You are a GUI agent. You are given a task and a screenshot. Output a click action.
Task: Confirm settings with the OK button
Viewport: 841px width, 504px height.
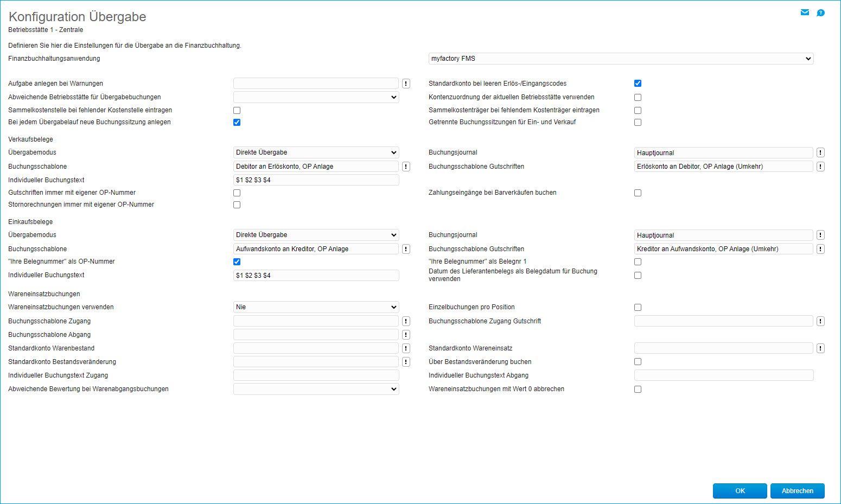(x=740, y=491)
